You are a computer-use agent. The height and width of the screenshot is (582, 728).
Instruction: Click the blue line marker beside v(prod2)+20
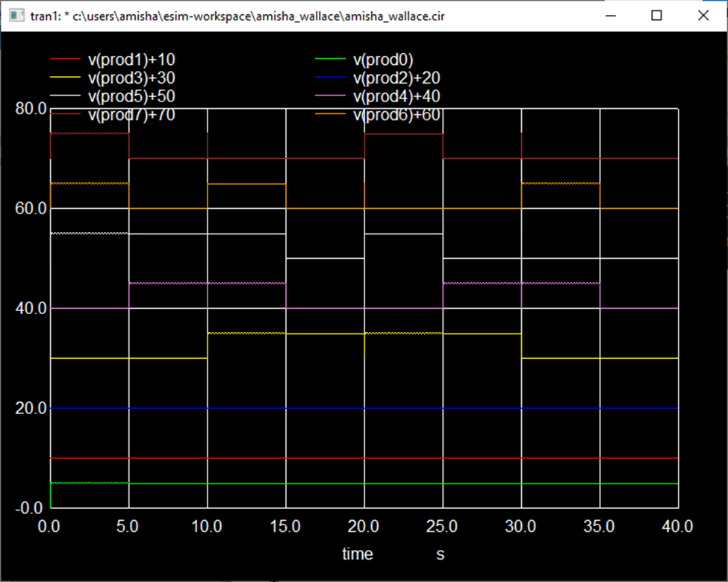(329, 78)
